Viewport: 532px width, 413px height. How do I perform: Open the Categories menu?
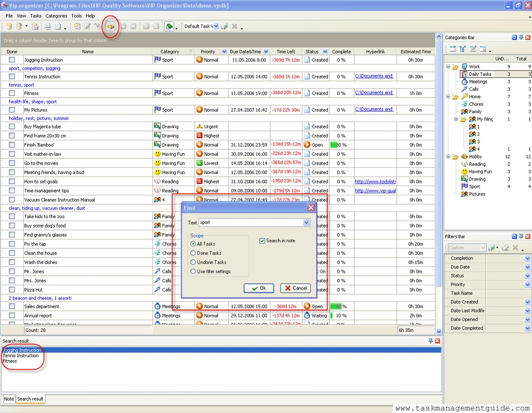(x=56, y=16)
